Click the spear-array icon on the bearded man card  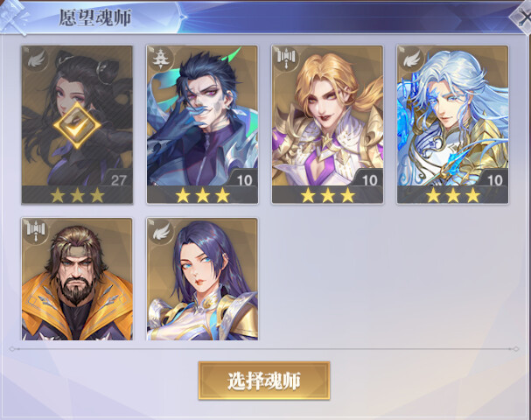(x=36, y=231)
